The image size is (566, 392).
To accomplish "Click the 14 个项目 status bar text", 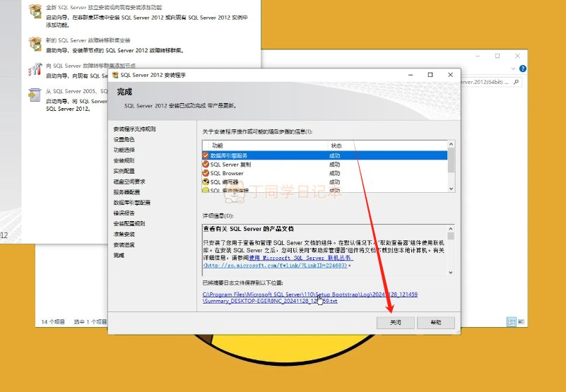I will pos(53,321).
